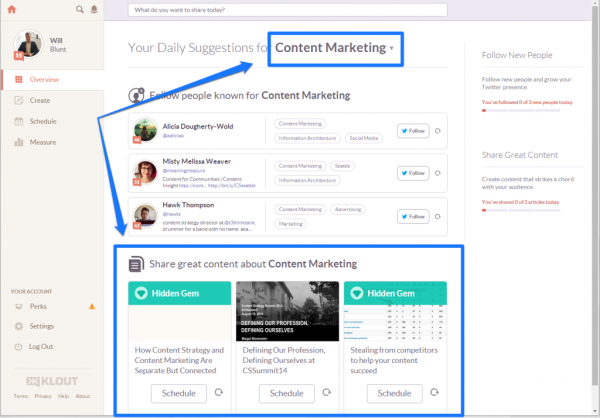Schedule 'How Content Strategy and Content Marketing' article
The image size is (600, 418).
179,394
